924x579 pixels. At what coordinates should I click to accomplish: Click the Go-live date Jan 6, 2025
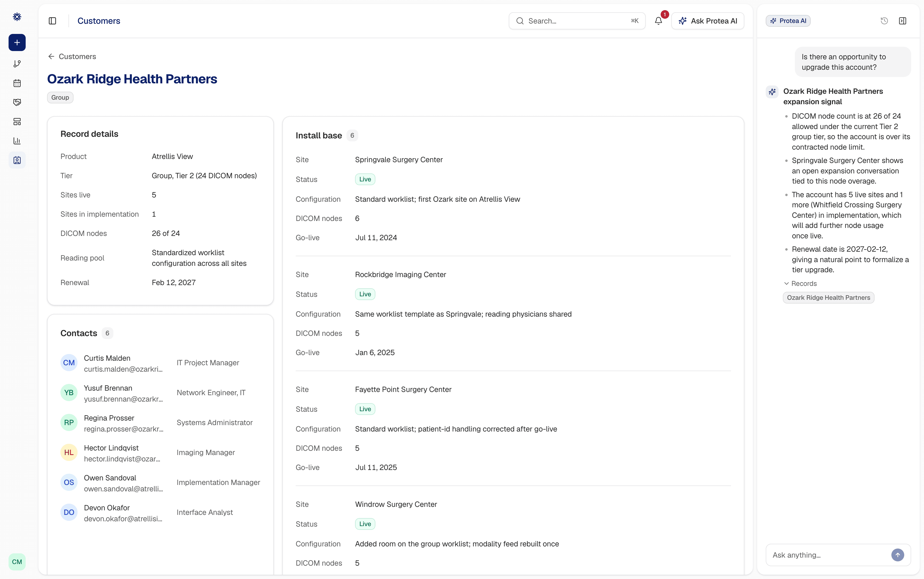[375, 352]
